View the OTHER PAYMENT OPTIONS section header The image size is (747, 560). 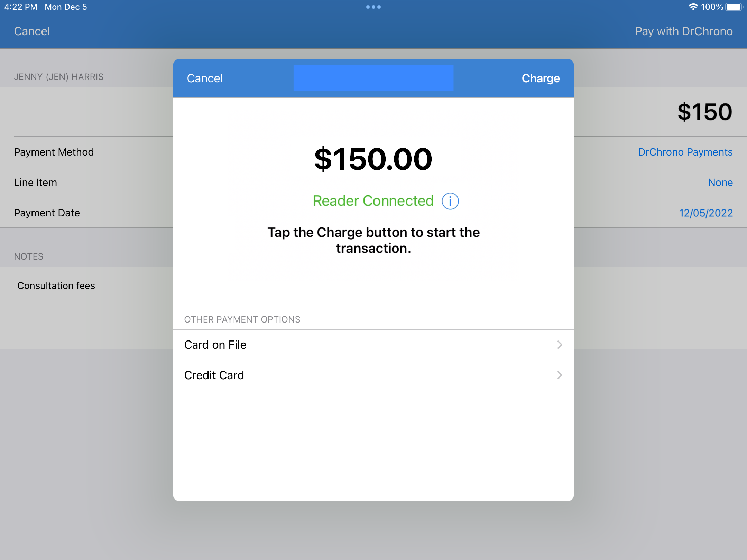click(x=242, y=319)
